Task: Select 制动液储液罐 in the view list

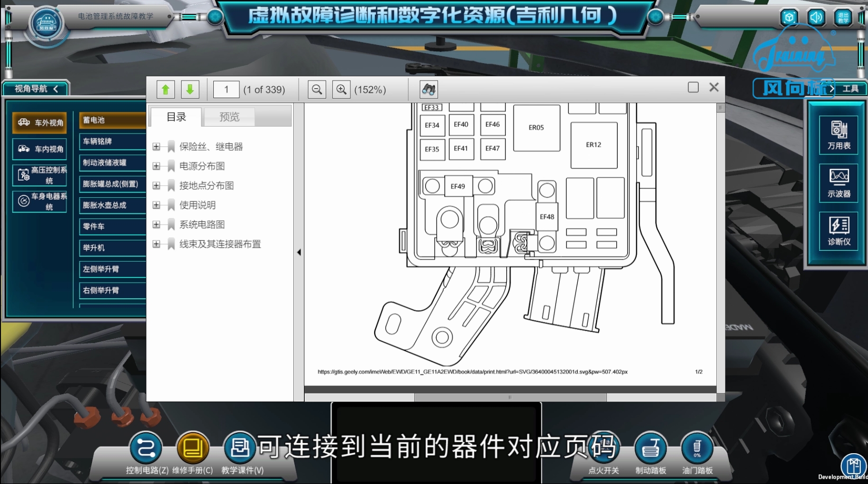Action: [112, 163]
